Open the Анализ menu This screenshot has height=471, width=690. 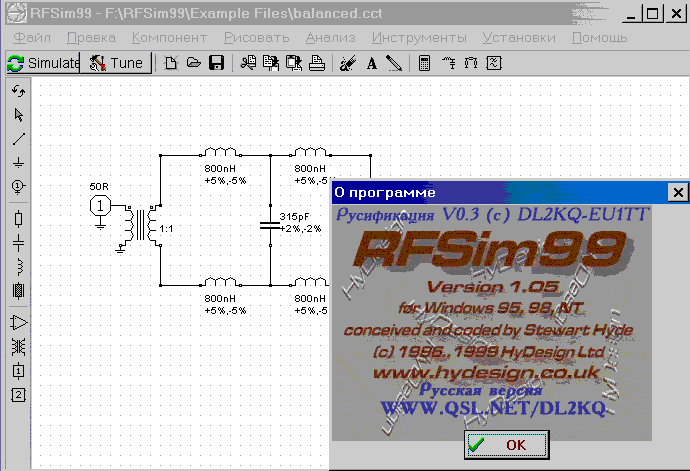(x=330, y=38)
